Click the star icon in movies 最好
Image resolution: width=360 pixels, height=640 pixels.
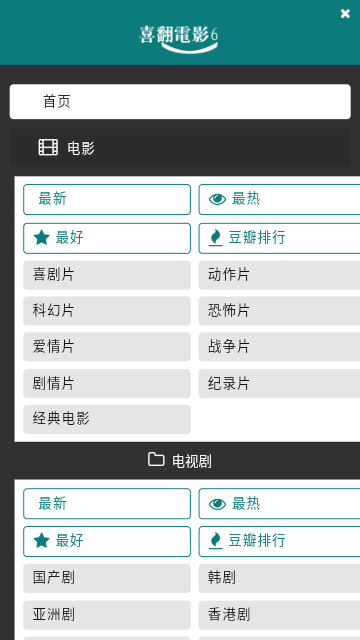click(42, 238)
